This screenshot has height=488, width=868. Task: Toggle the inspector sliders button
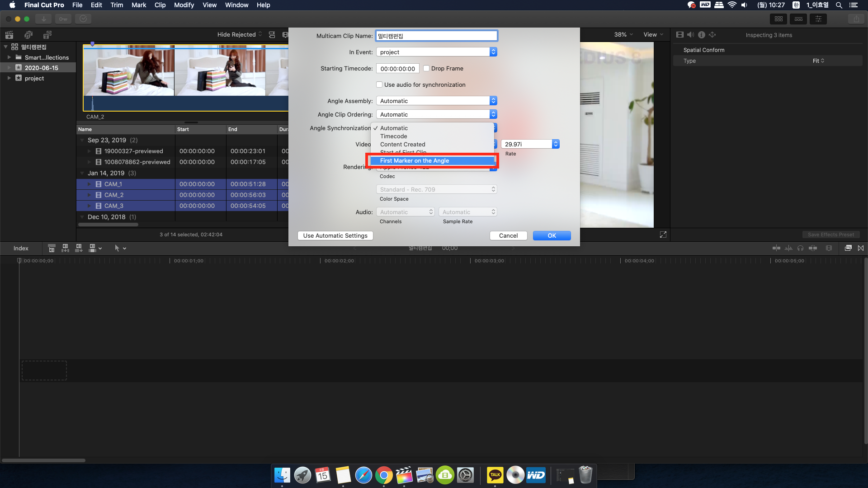coord(818,19)
